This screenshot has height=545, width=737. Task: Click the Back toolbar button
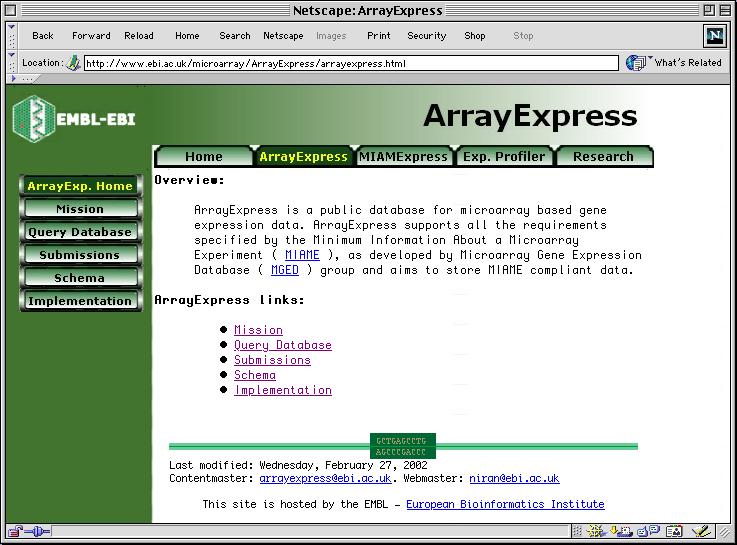(43, 36)
